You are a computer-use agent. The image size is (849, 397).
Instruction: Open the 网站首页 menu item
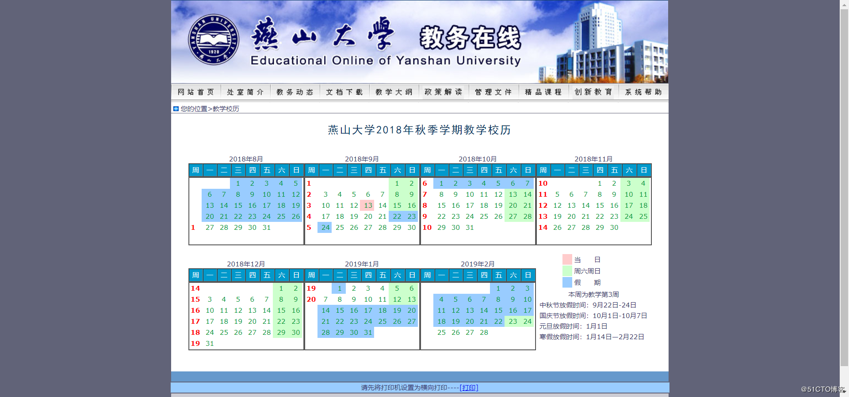(x=196, y=92)
